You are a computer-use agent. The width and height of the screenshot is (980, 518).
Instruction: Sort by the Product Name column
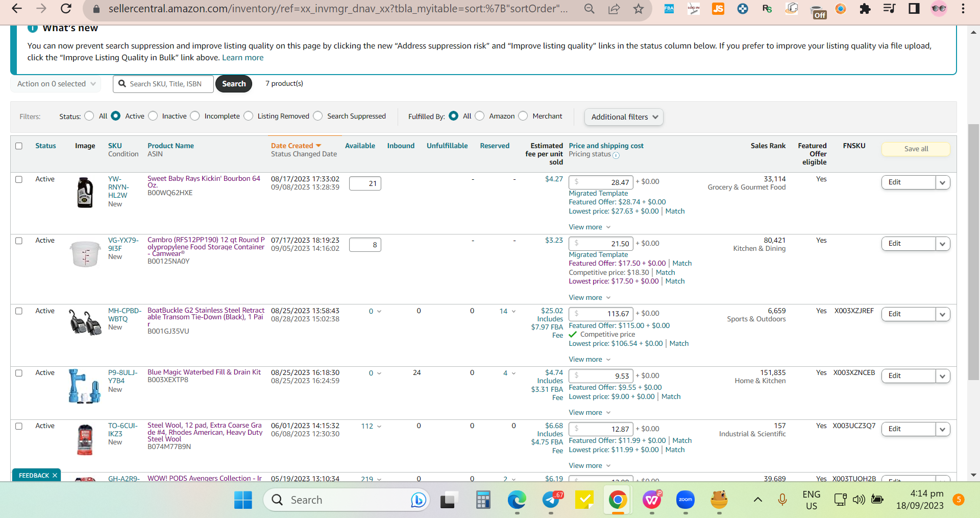pos(170,146)
